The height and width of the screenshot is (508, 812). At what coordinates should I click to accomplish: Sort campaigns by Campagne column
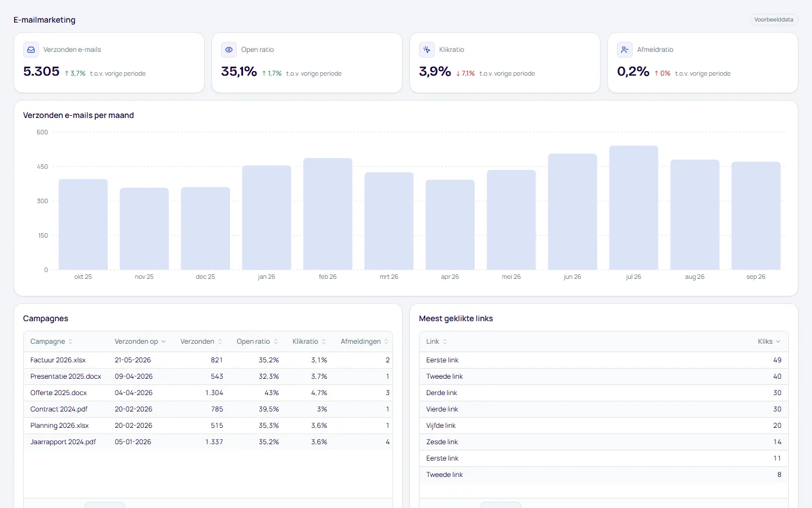pos(51,341)
